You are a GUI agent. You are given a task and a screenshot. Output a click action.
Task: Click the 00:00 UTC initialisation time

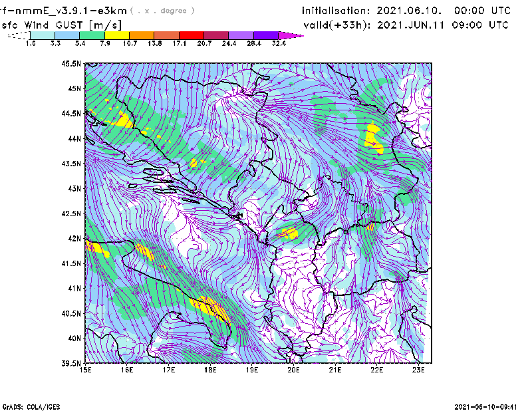pyautogui.click(x=482, y=11)
